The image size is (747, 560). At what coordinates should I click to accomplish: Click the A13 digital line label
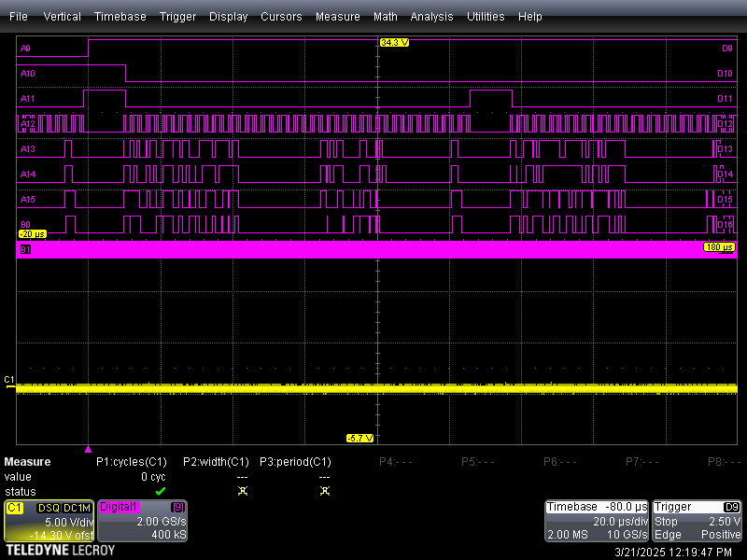[x=28, y=149]
